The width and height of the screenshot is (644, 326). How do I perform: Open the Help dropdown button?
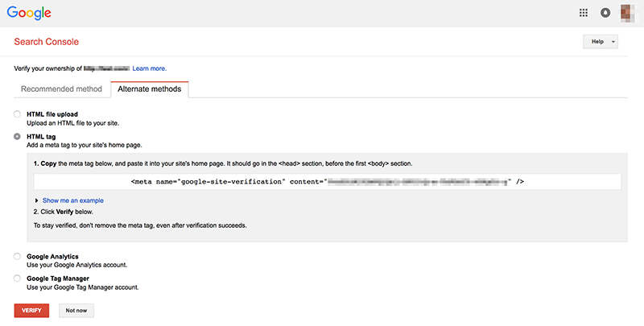point(601,42)
